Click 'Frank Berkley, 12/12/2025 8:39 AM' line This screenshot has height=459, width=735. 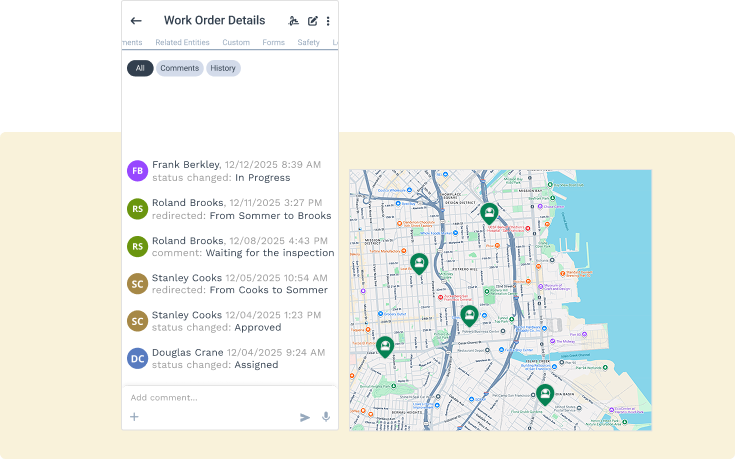[236, 165]
